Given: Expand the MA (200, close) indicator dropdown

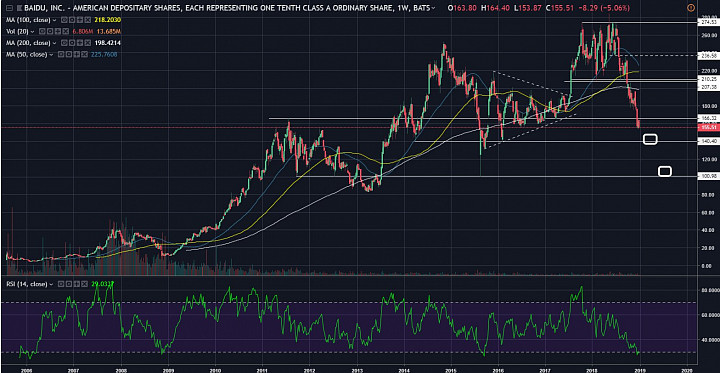Looking at the screenshot, I should point(54,43).
